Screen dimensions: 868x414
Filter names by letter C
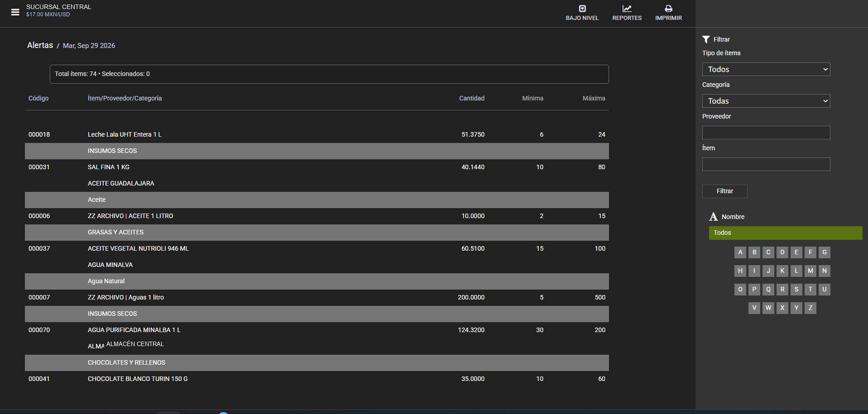(x=768, y=252)
